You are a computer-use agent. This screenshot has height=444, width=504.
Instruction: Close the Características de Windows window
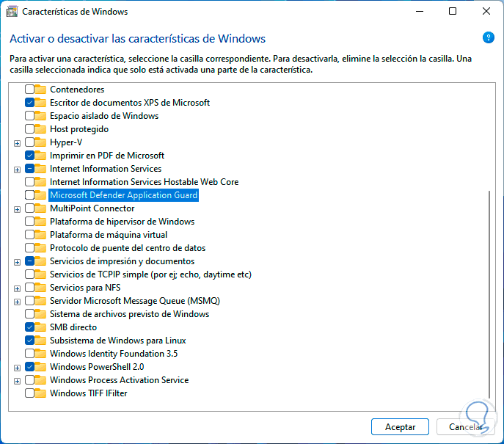click(486, 11)
